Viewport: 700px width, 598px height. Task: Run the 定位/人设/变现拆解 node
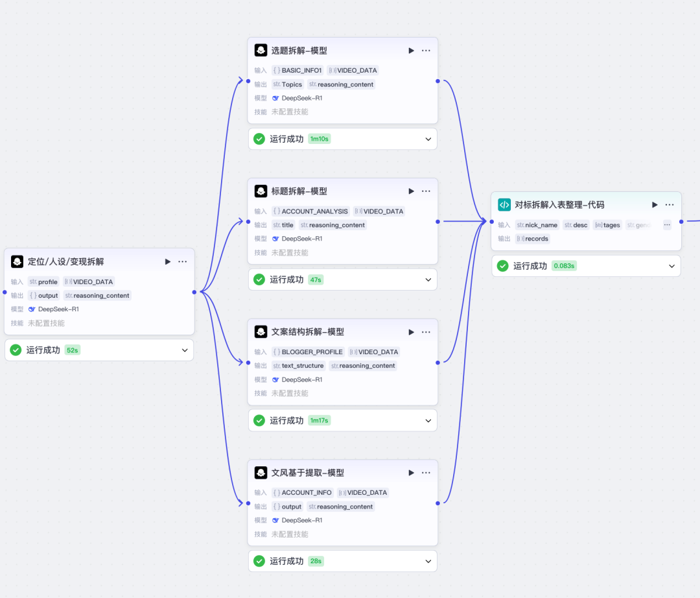tap(167, 262)
